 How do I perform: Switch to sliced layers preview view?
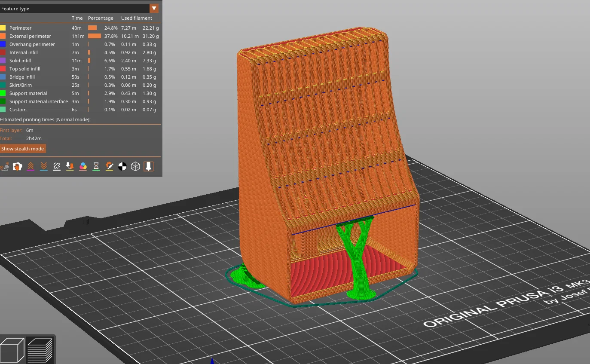click(40, 350)
